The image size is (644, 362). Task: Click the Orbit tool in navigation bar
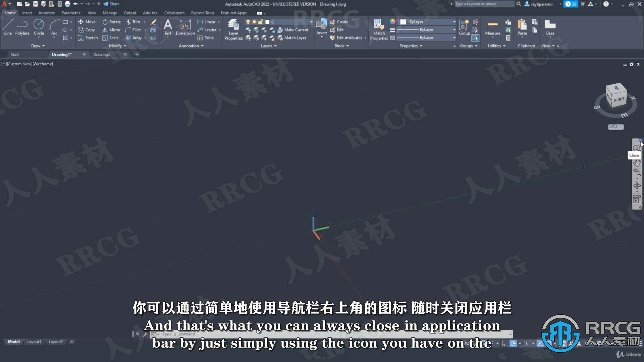(637, 185)
